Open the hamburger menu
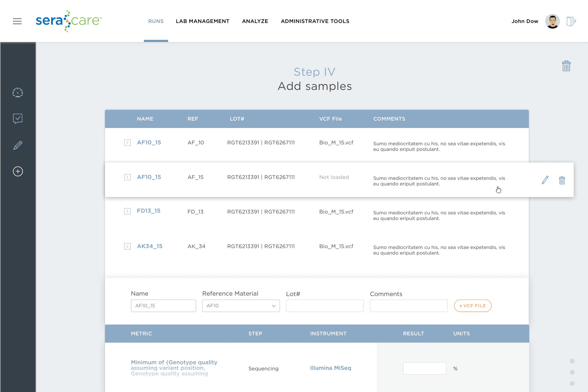588x392 pixels. [17, 21]
